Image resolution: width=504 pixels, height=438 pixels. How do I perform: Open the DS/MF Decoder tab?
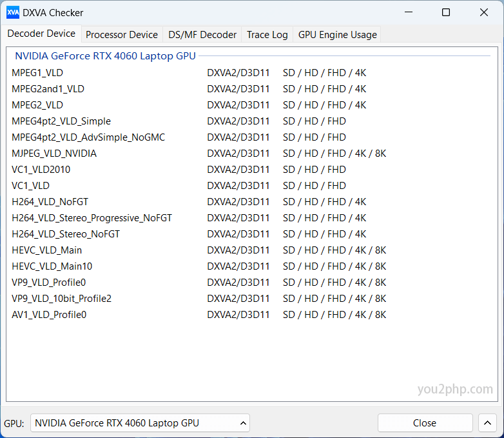202,35
